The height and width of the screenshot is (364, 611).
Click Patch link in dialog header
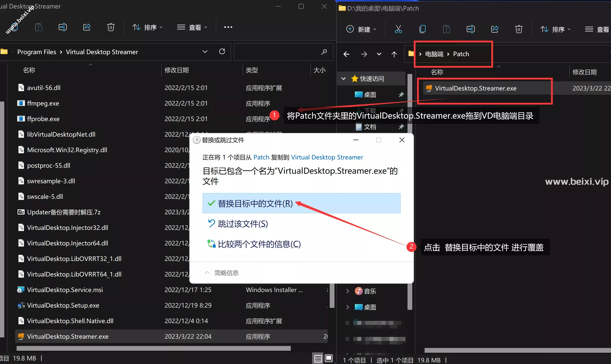[261, 157]
